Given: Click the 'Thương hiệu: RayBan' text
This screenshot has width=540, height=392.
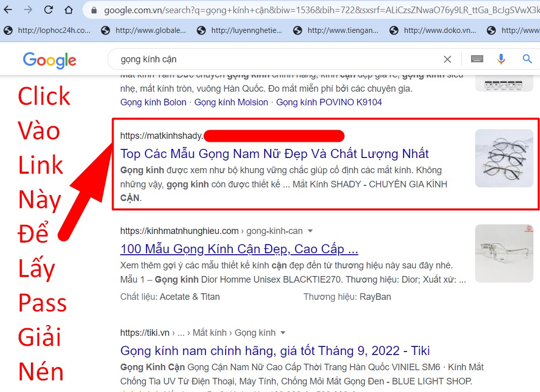Looking at the screenshot, I should [x=347, y=297].
